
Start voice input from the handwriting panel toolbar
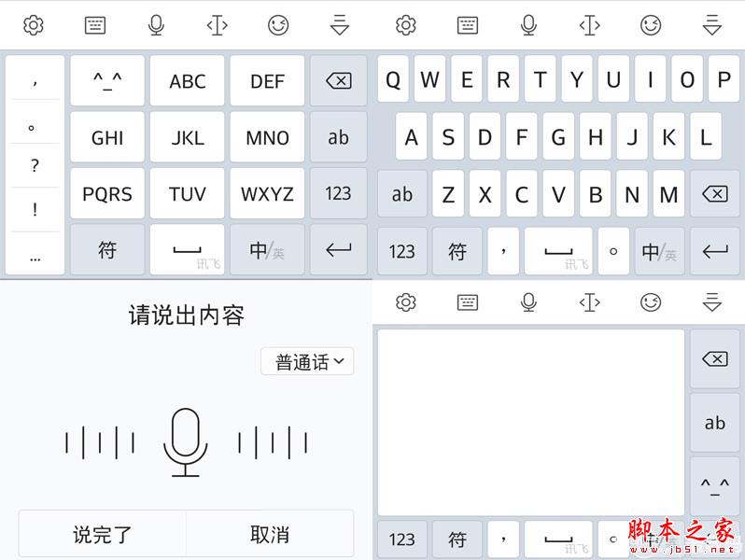point(529,301)
